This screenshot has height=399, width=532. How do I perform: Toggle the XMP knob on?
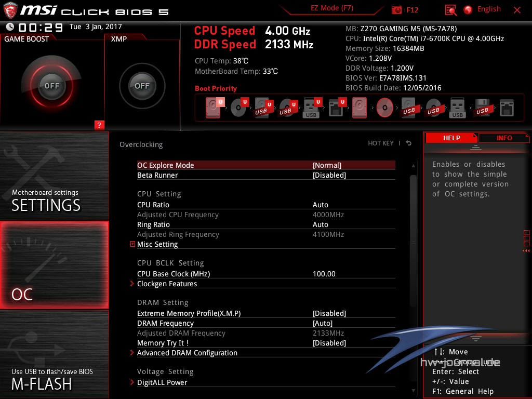click(142, 86)
